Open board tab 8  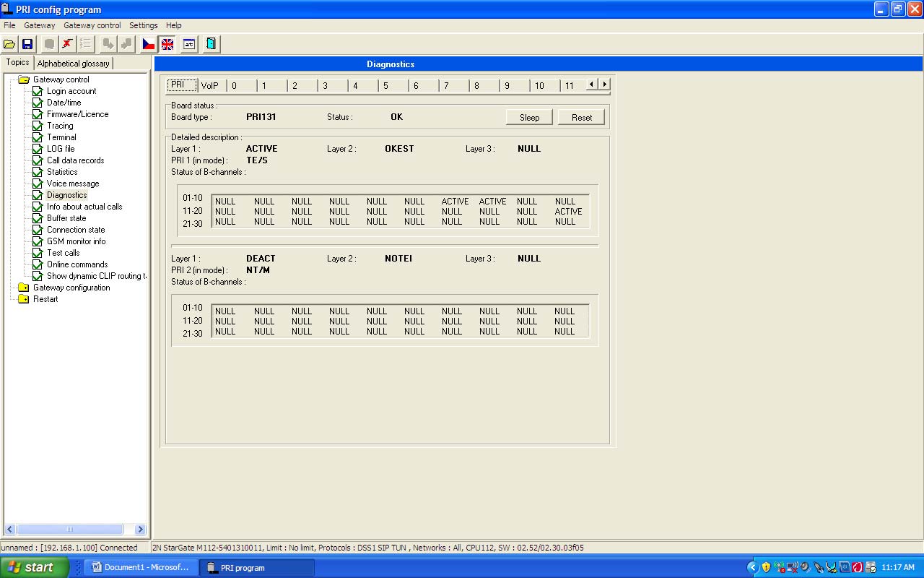click(484, 86)
